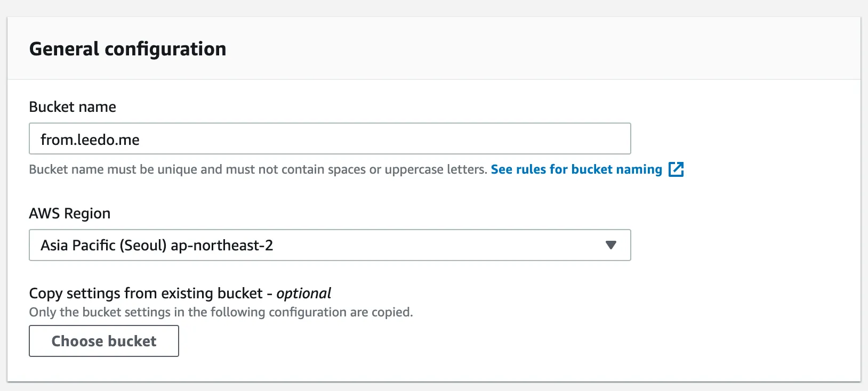Click the AWS Region dropdown arrow triangle

click(x=611, y=245)
